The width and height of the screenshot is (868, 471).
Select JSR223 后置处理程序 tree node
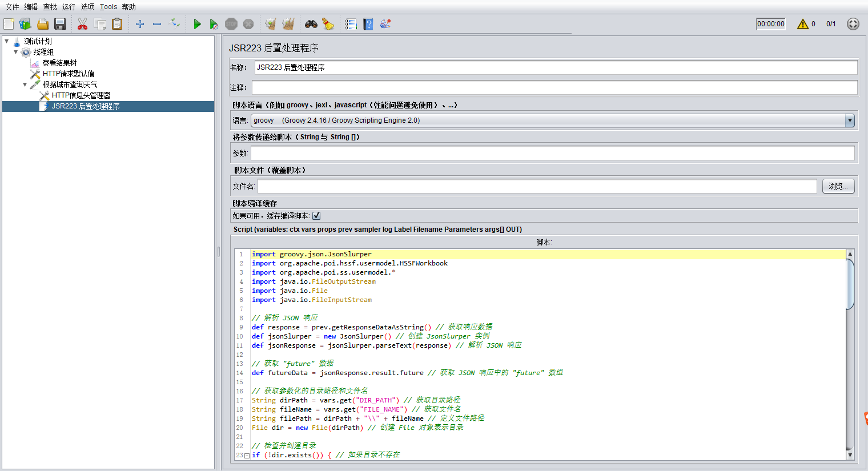tap(86, 106)
